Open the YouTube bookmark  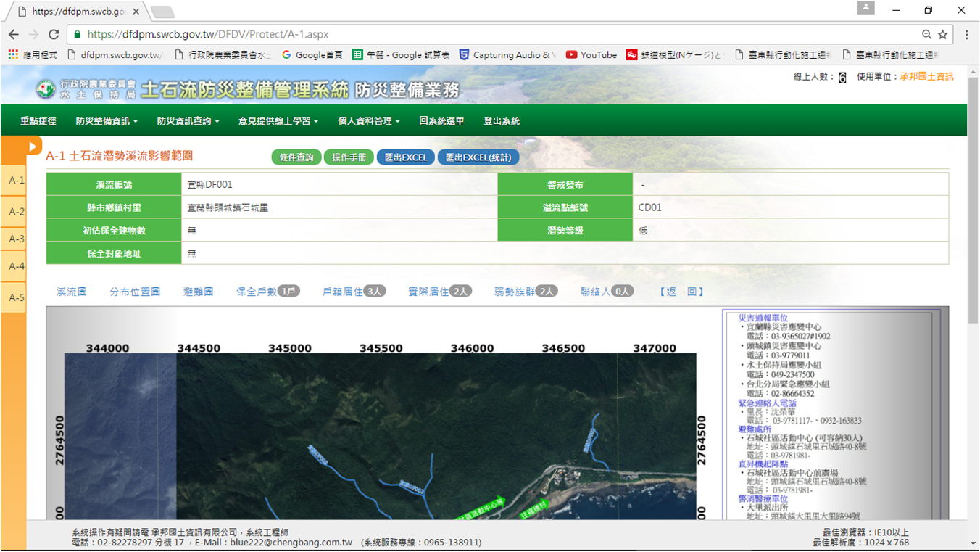[x=591, y=54]
